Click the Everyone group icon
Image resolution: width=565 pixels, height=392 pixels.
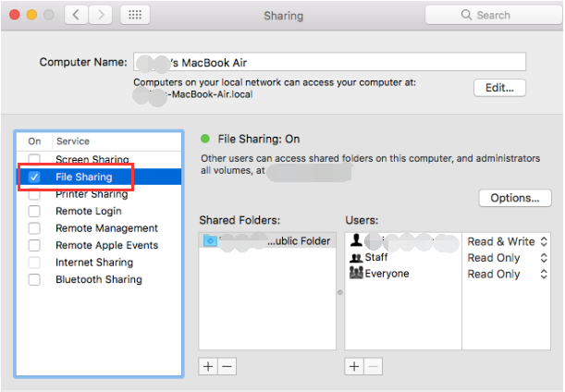(356, 273)
